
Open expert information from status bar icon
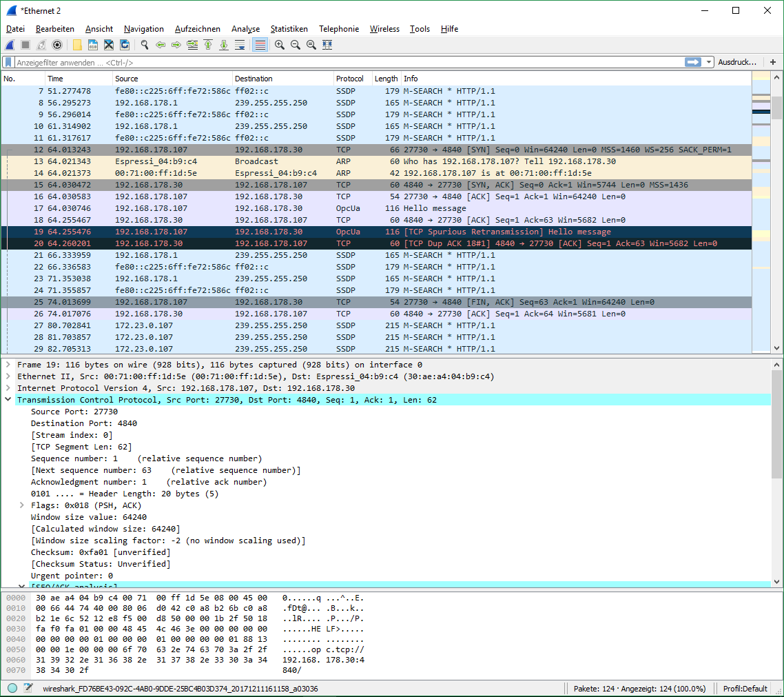tap(12, 688)
